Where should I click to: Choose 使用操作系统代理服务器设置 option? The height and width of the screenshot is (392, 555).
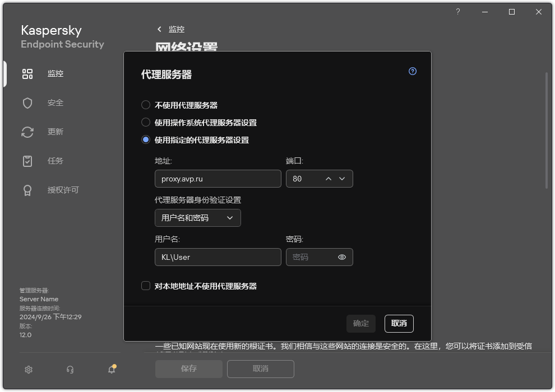pos(146,122)
